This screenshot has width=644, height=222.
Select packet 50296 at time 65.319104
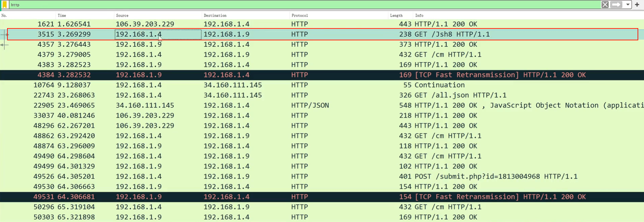click(x=322, y=207)
